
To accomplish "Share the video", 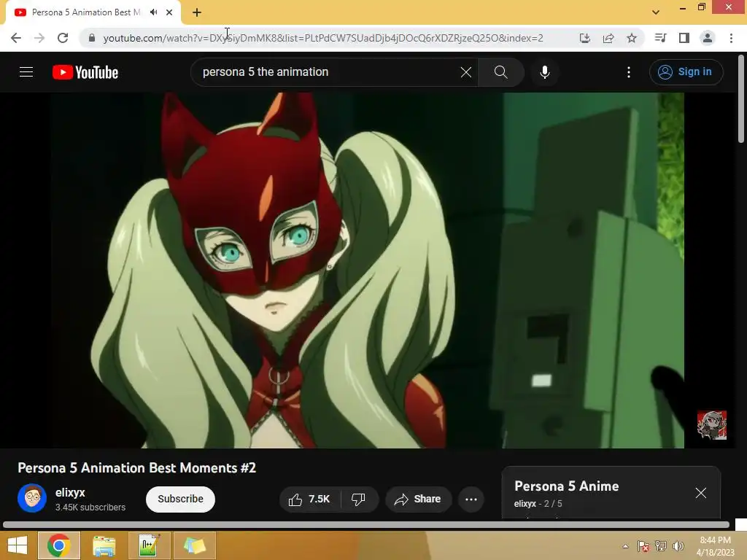I will [x=418, y=499].
